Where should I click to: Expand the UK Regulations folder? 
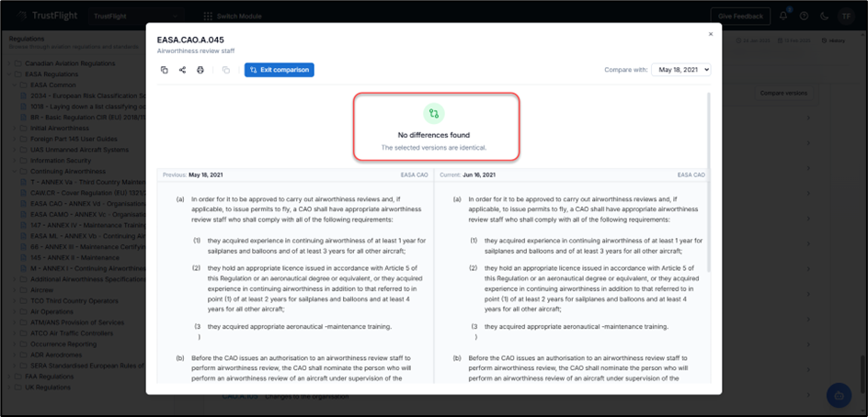click(49, 388)
